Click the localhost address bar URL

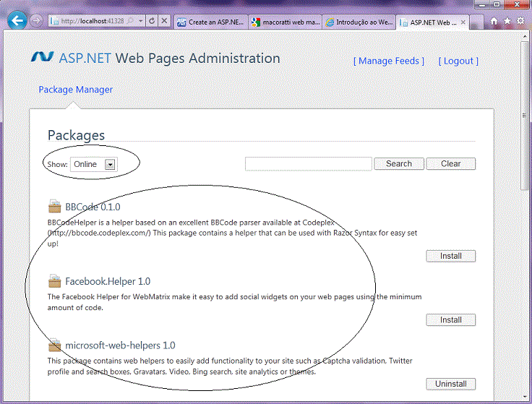(93, 21)
